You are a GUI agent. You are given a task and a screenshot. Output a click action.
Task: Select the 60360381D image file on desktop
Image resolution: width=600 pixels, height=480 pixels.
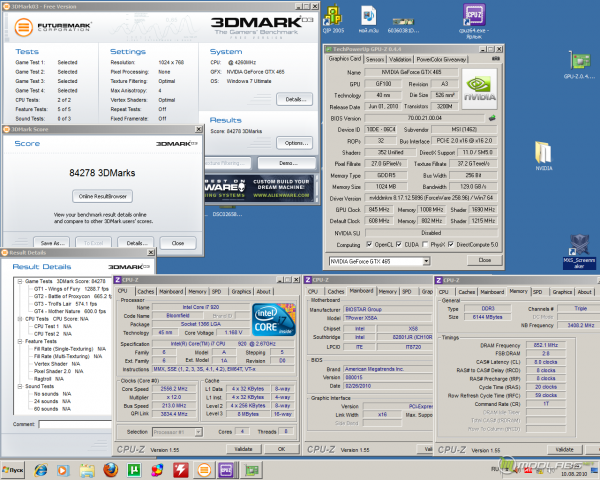click(x=403, y=25)
